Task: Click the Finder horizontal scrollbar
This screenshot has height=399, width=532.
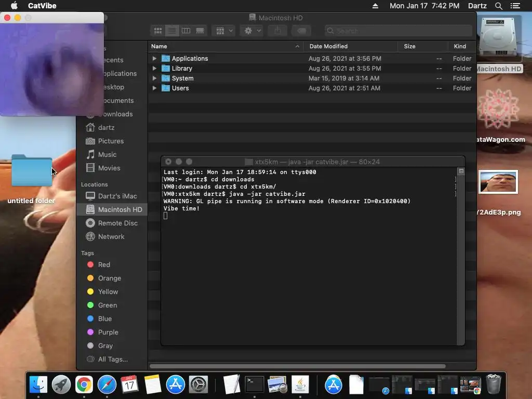Action: [298, 366]
